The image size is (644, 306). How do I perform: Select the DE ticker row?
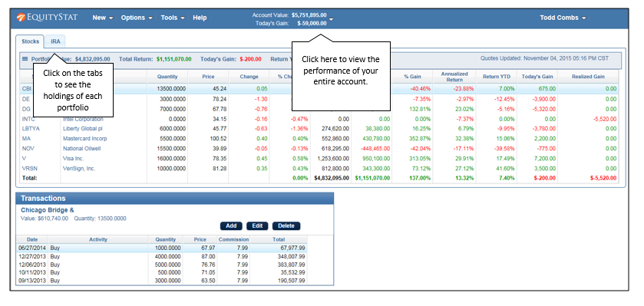(319, 99)
